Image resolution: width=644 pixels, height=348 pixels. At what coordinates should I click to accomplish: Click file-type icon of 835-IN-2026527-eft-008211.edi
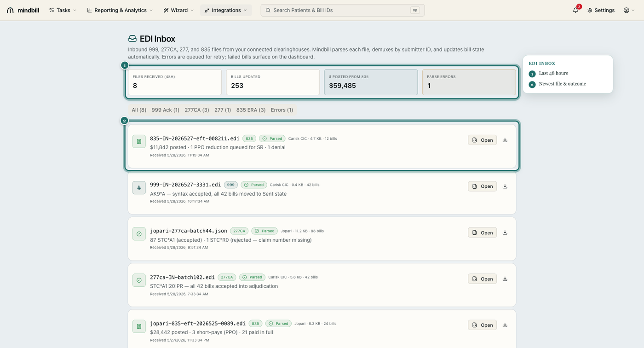139,141
